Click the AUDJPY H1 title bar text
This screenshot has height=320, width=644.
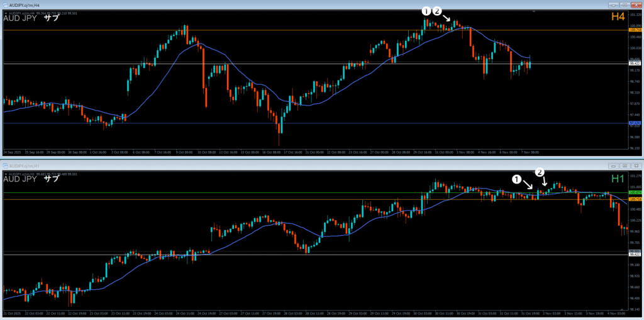tap(25, 166)
